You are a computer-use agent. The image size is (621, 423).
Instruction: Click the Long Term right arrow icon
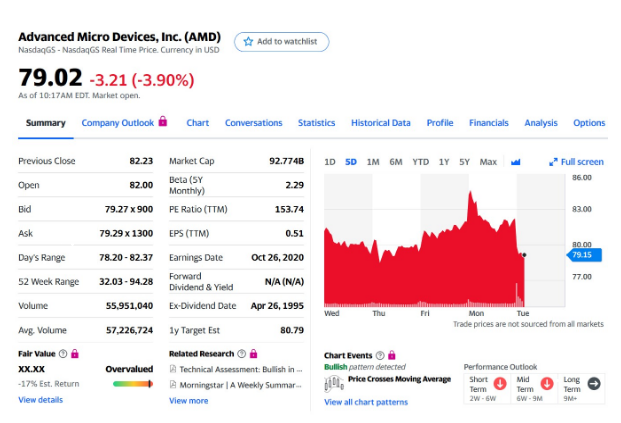(592, 383)
